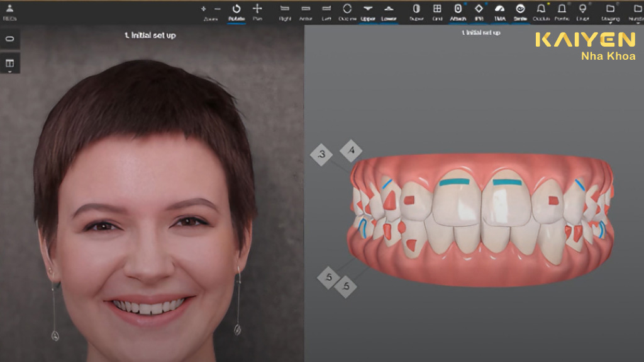Click the zoom in plus icon
The height and width of the screenshot is (362, 644).
pos(203,9)
